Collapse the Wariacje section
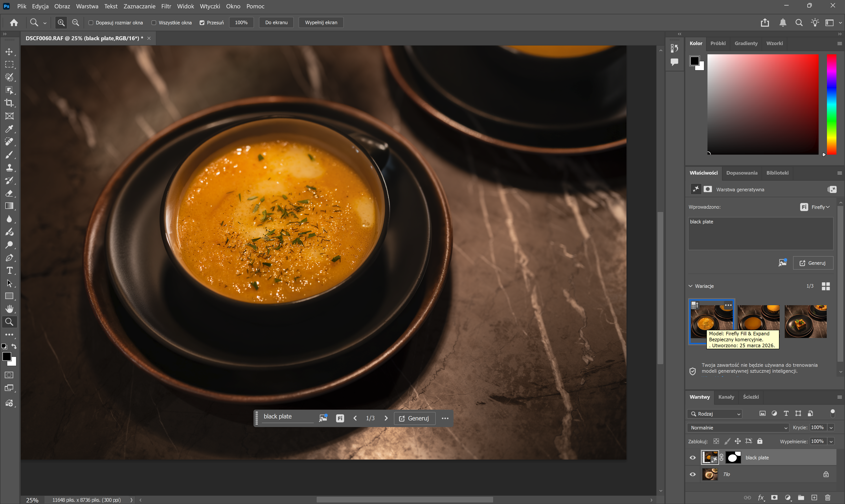Screen dimensions: 845x504 tap(690, 286)
